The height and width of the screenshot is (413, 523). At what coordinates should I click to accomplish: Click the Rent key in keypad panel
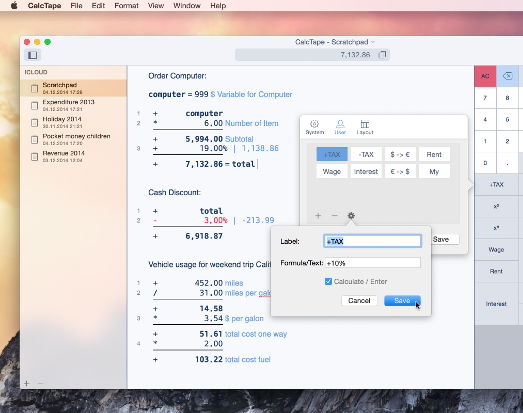(497, 271)
